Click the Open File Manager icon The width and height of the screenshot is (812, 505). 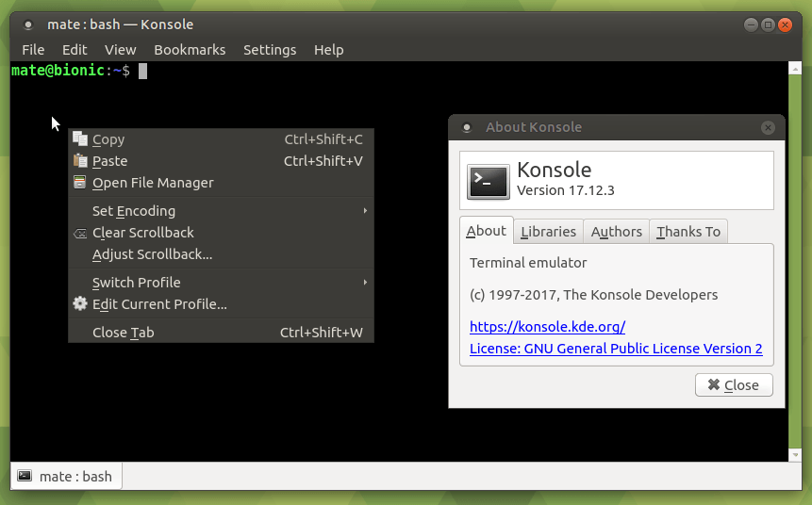click(x=80, y=183)
